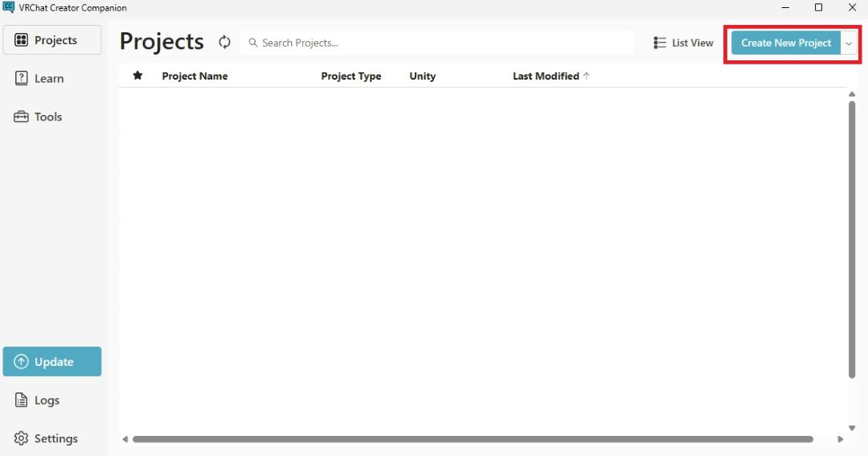
Task: Expand the Create New Project dropdown arrow
Action: point(849,43)
